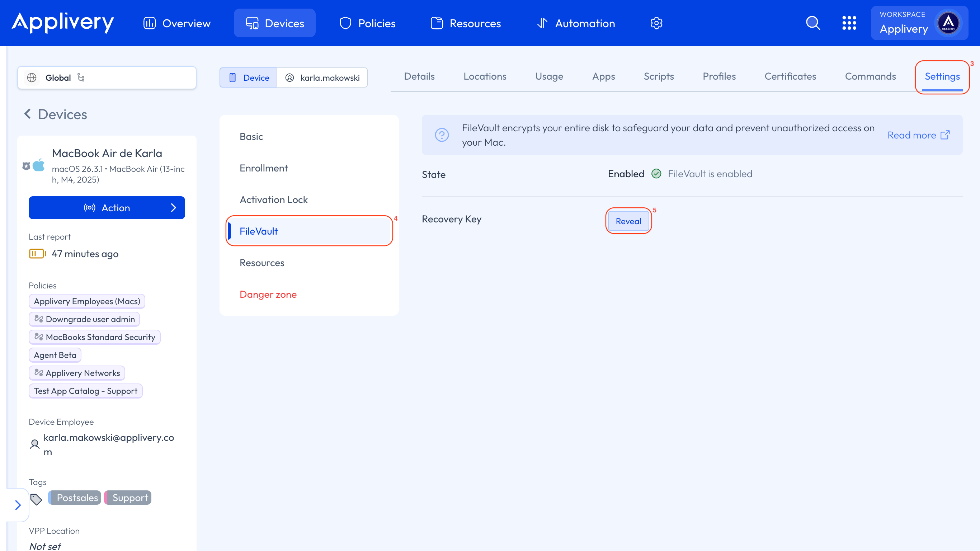
Task: Click the Support tag
Action: coord(128,498)
